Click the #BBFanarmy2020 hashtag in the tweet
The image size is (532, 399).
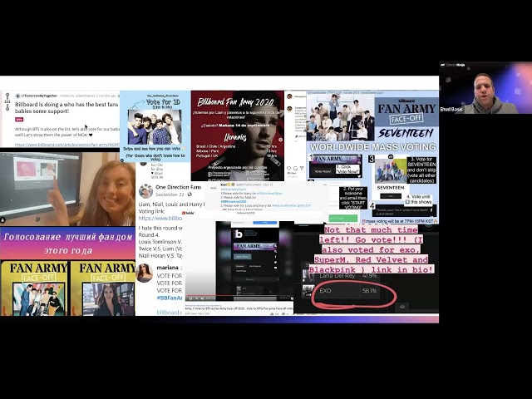tap(234, 201)
